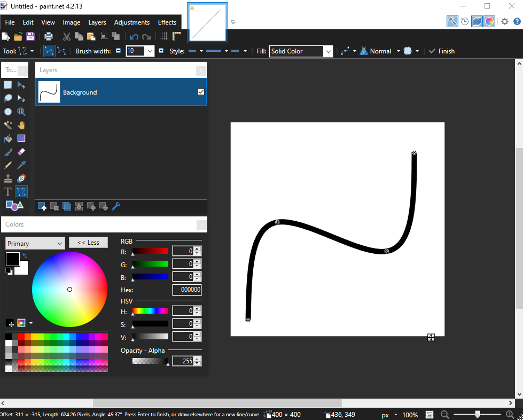The height and width of the screenshot is (420, 523).
Task: Click the Save floppy disk icon
Action: 30,36
